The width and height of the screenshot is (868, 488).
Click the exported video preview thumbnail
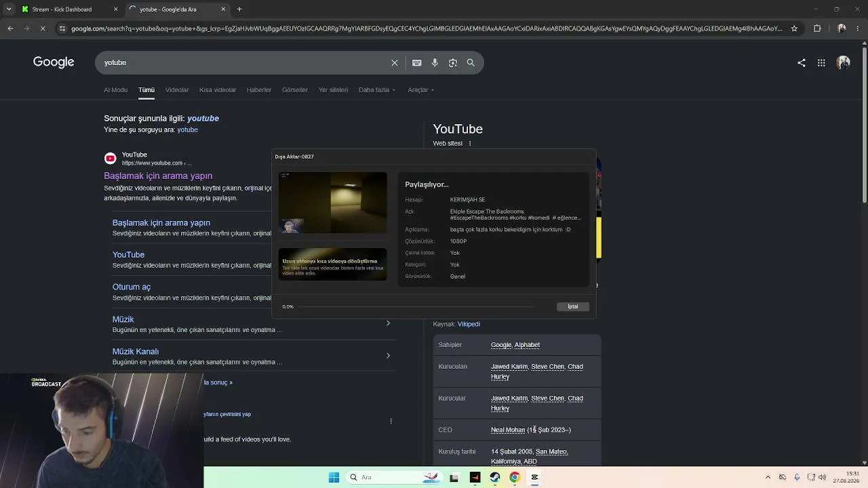click(332, 203)
